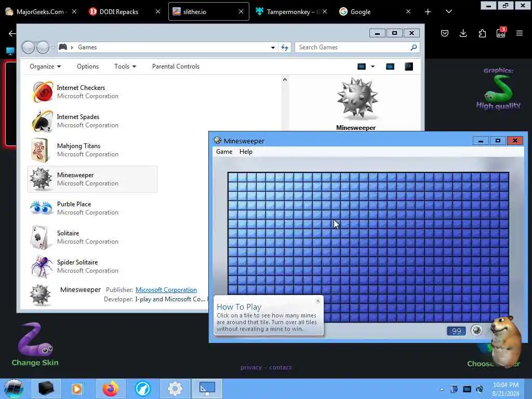Toggle the preview pane icon in Games toolbar

click(x=390, y=66)
